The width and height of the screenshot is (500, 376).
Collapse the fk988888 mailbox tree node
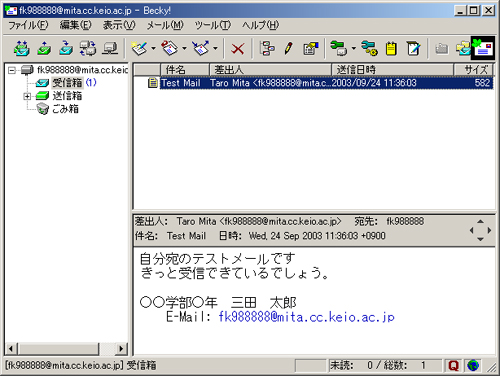(12, 70)
